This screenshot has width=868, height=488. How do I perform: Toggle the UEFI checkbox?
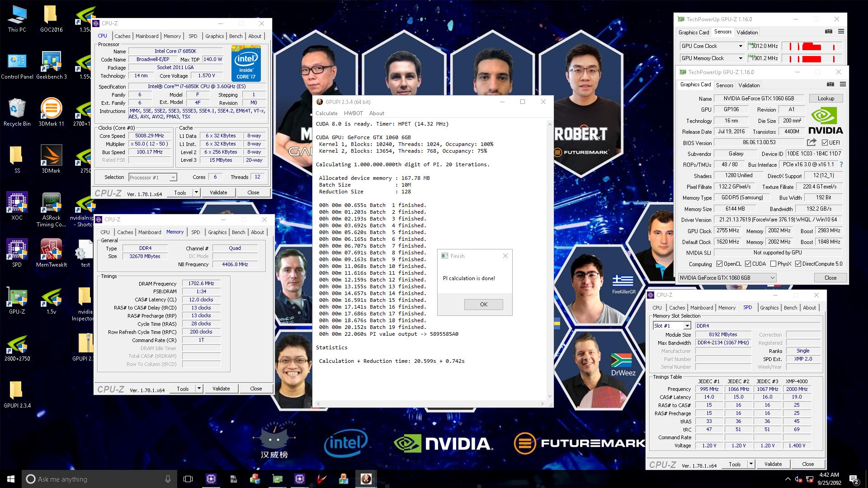tap(825, 142)
